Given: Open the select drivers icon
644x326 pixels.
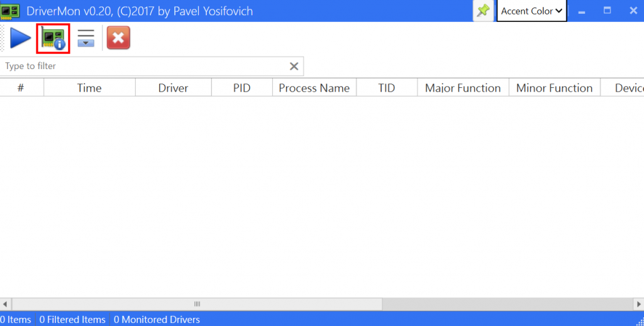Looking at the screenshot, I should pyautogui.click(x=53, y=38).
